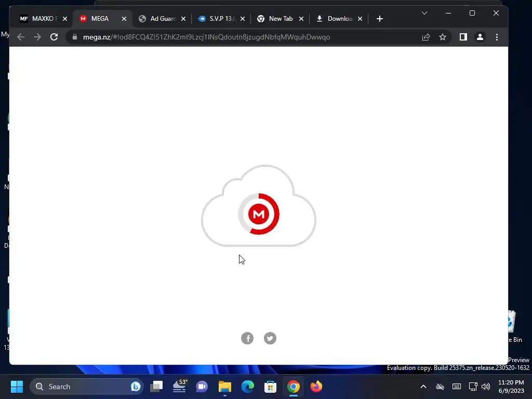Open Bing chat from search box
Screen dimensions: 532x399
[x=136, y=387]
